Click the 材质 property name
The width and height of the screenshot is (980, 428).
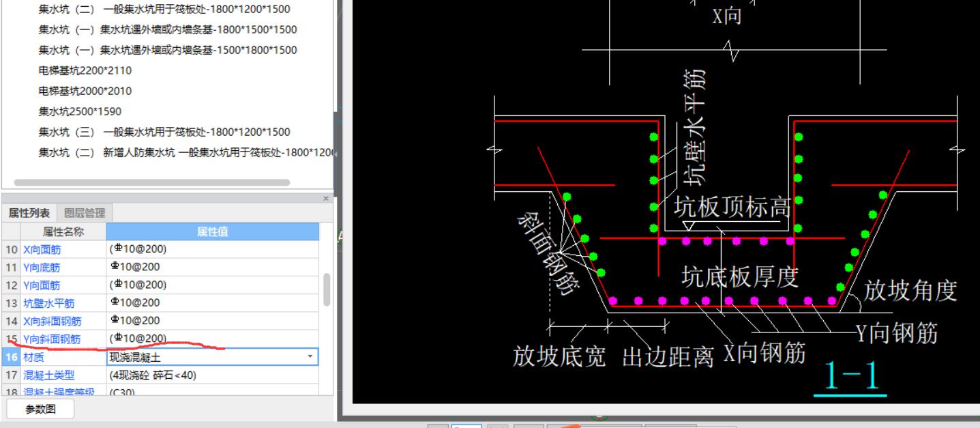pos(33,356)
